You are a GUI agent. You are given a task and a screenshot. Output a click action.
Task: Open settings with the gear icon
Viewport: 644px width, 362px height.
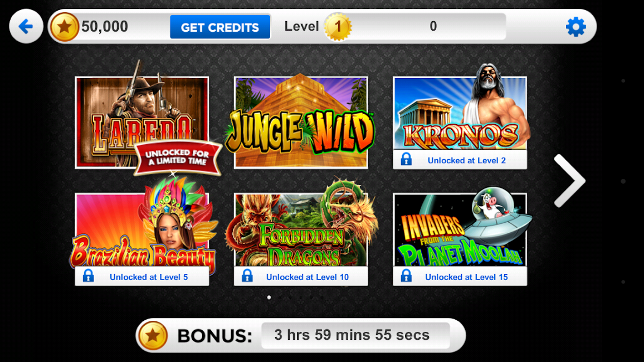575,27
